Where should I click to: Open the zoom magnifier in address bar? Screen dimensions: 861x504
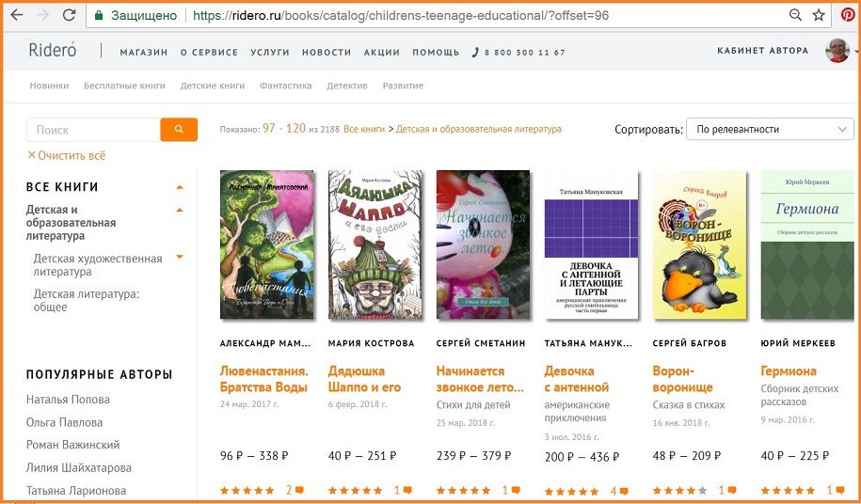pos(795,15)
